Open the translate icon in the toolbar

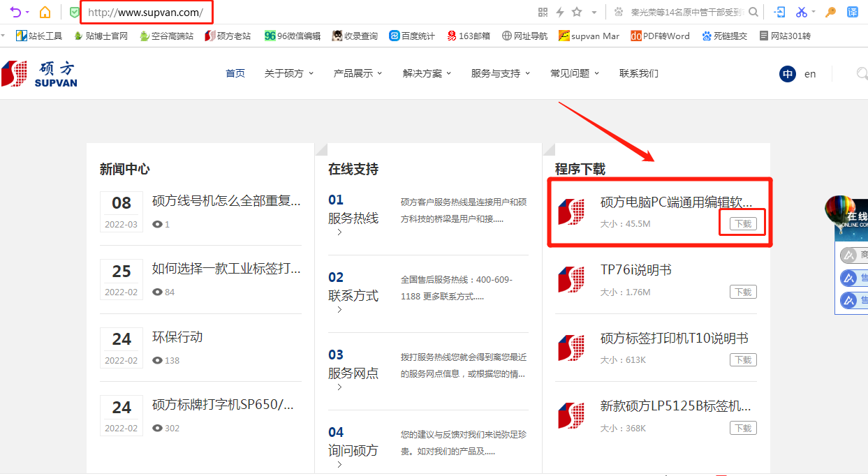click(x=852, y=11)
